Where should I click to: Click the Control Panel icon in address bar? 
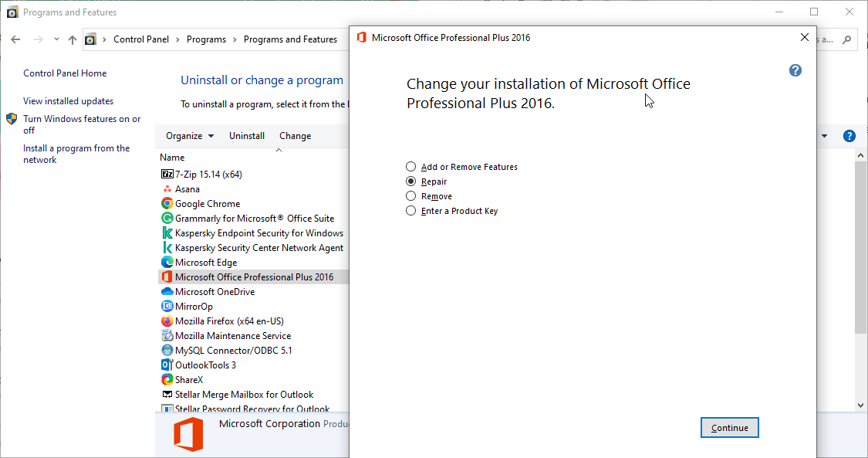click(91, 39)
